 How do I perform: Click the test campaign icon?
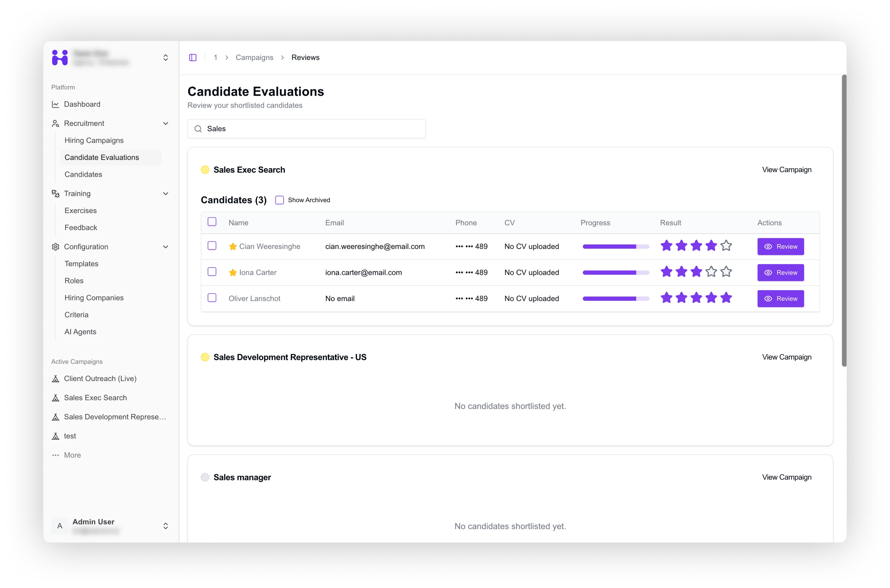tap(56, 436)
